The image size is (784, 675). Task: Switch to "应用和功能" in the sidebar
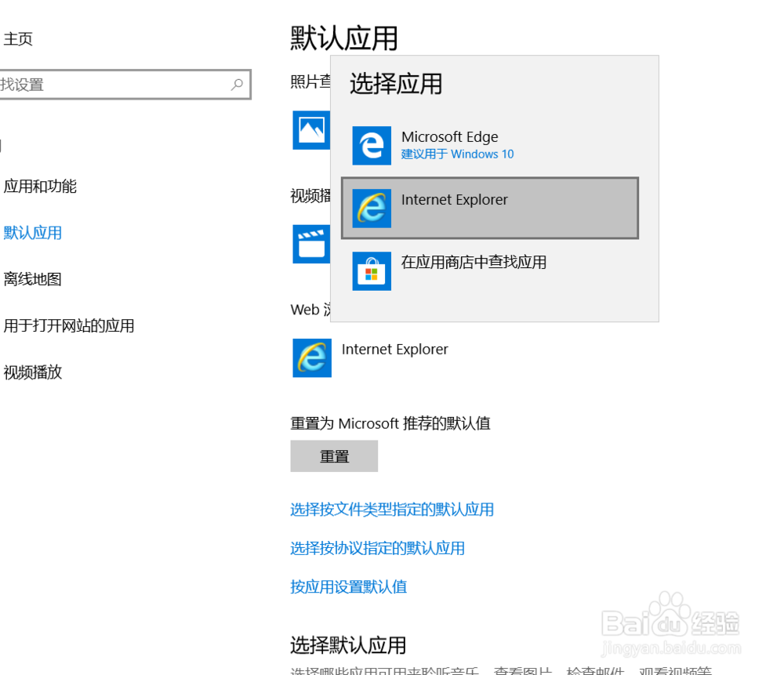click(x=41, y=187)
